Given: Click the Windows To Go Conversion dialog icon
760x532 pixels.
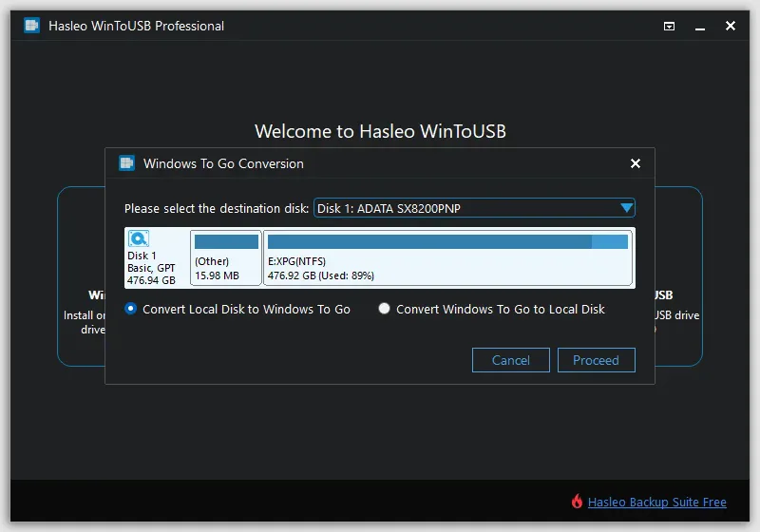Looking at the screenshot, I should click(126, 163).
